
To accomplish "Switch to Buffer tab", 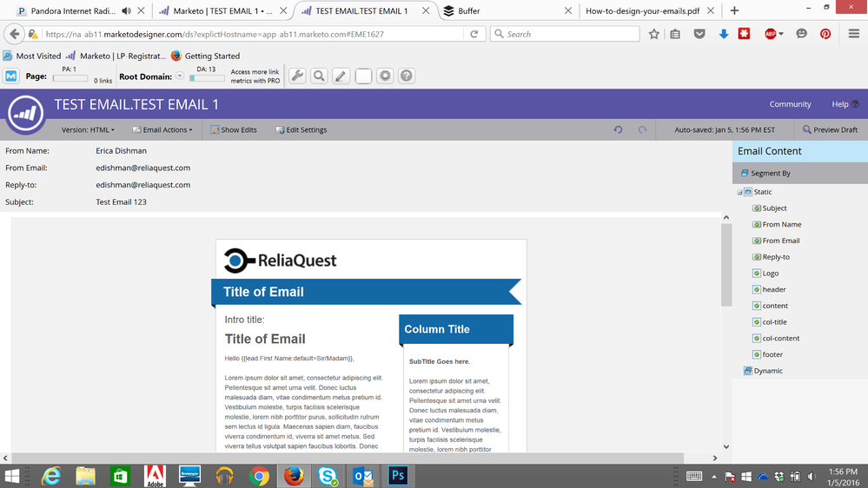I will pyautogui.click(x=468, y=10).
